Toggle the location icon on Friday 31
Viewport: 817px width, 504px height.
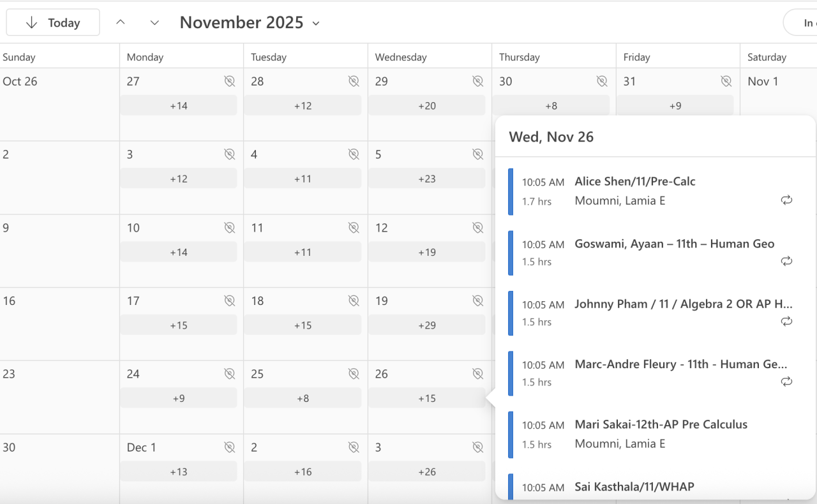pyautogui.click(x=726, y=81)
